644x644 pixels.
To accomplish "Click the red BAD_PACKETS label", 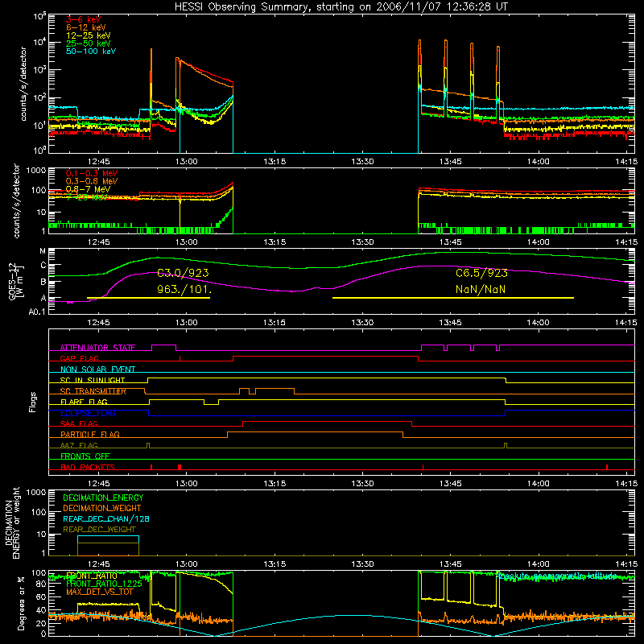I will pyautogui.click(x=88, y=468).
